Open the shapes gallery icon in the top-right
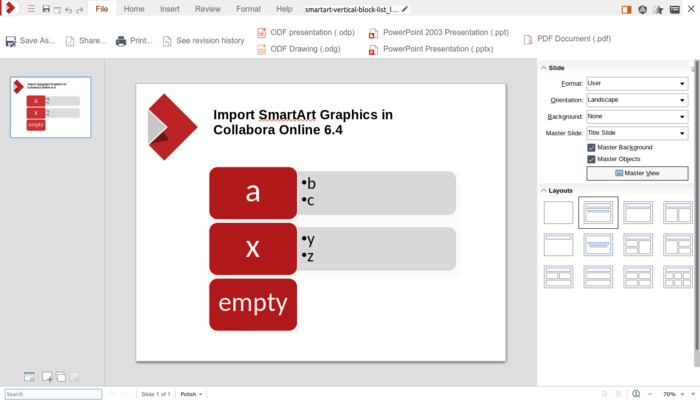Image resolution: width=700 pixels, height=402 pixels. point(642,9)
